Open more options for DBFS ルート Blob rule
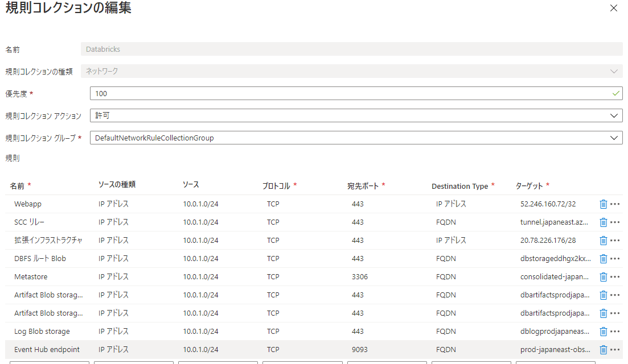628x364 pixels. (615, 259)
